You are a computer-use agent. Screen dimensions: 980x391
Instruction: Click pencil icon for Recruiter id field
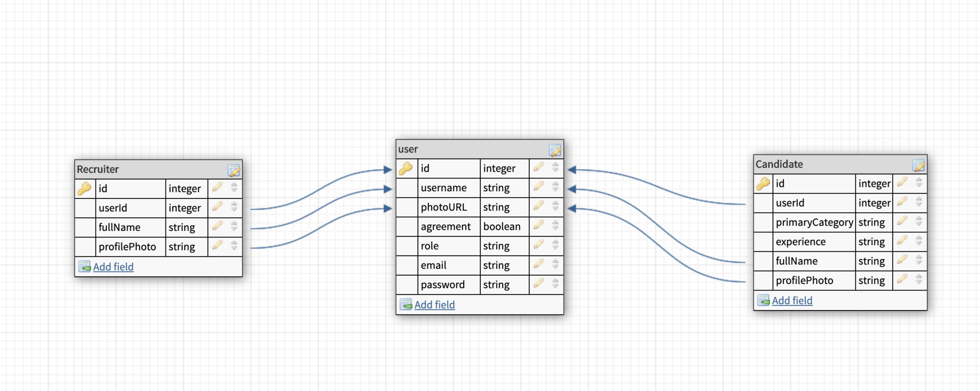pos(217,188)
